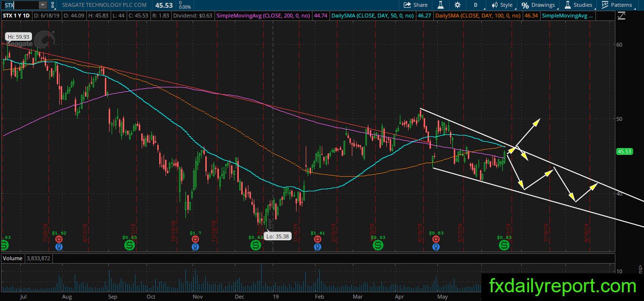Viewport: 644px width, 301px height.
Task: Click the green dividend icon near June 2019
Action: pyautogui.click(x=504, y=246)
